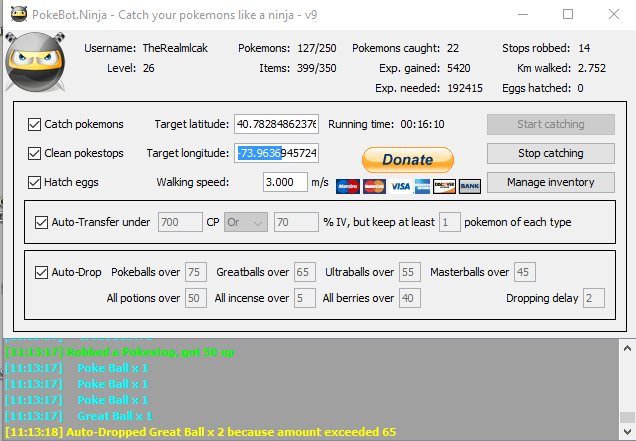Click the Items count 399/350

coord(317,68)
